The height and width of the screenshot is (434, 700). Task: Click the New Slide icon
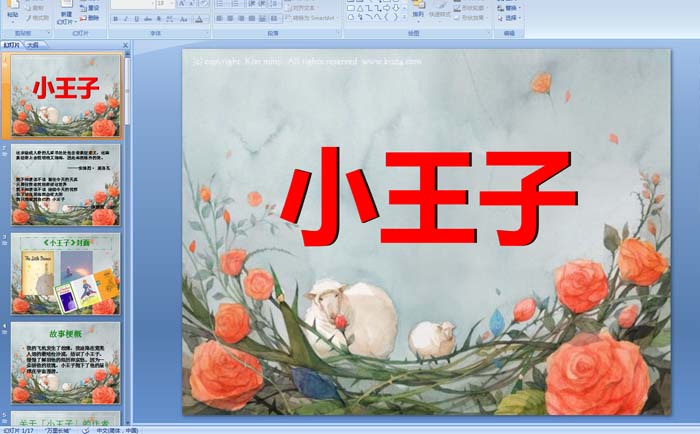click(66, 12)
